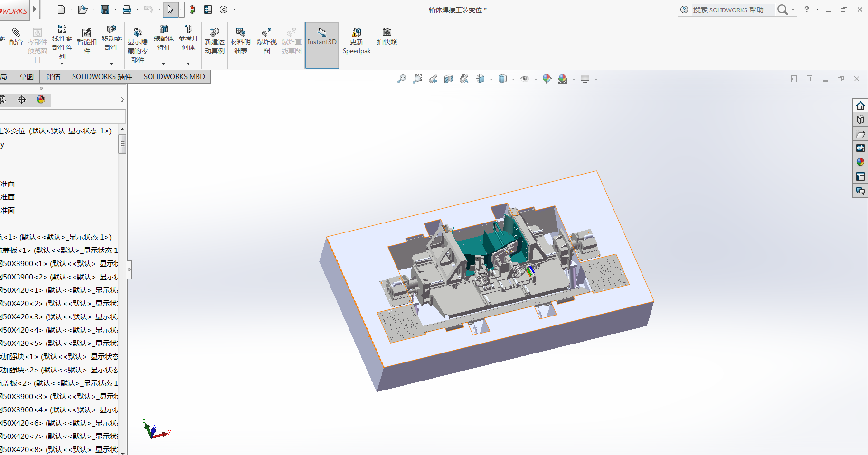Open the Hide/Show Items eye dropdown
This screenshot has height=455, width=868.
(535, 80)
